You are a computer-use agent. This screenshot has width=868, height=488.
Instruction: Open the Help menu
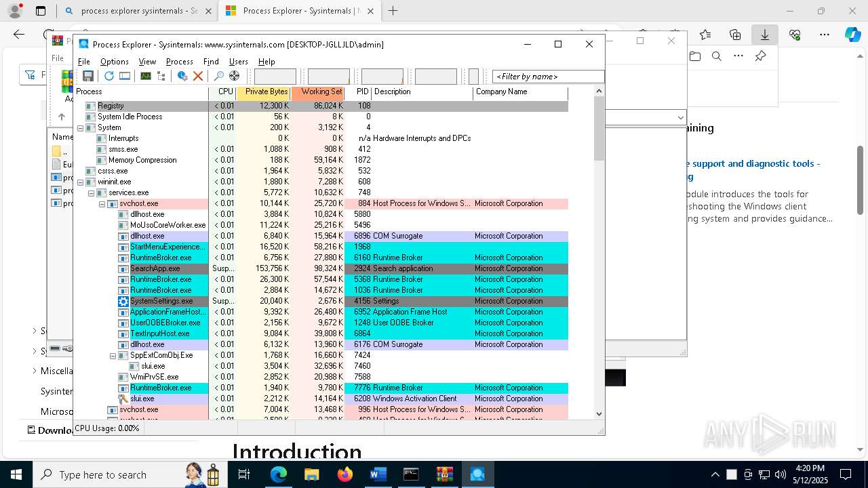pos(267,61)
